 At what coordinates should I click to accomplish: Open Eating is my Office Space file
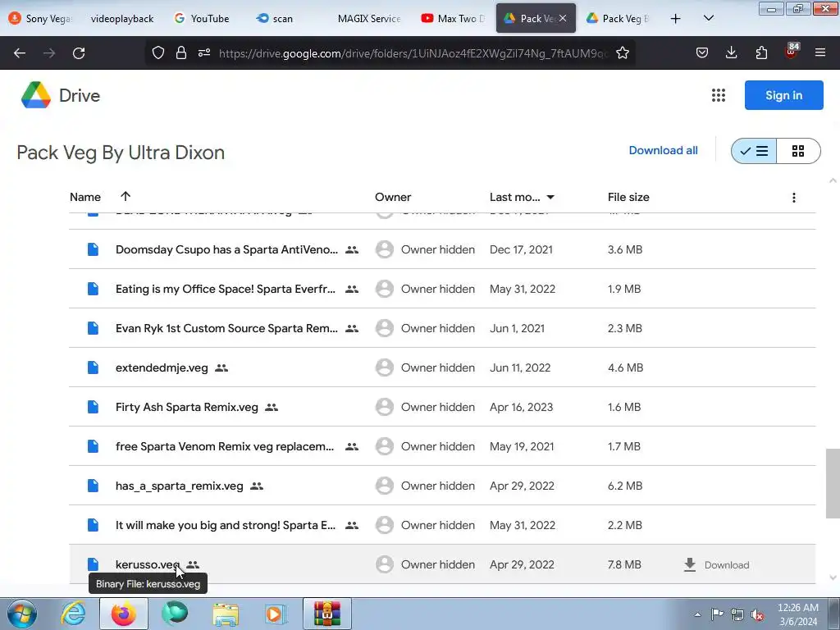(x=226, y=290)
